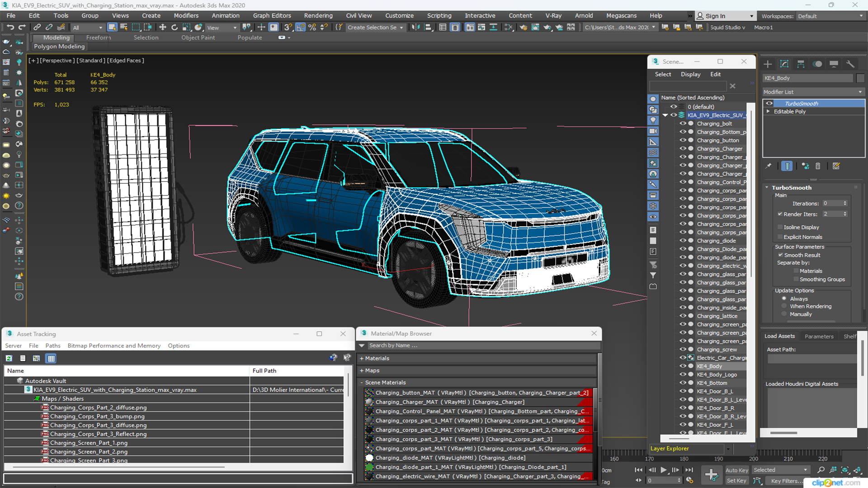868x488 pixels.
Task: Click Iterations spinner arrows
Action: [x=845, y=203]
